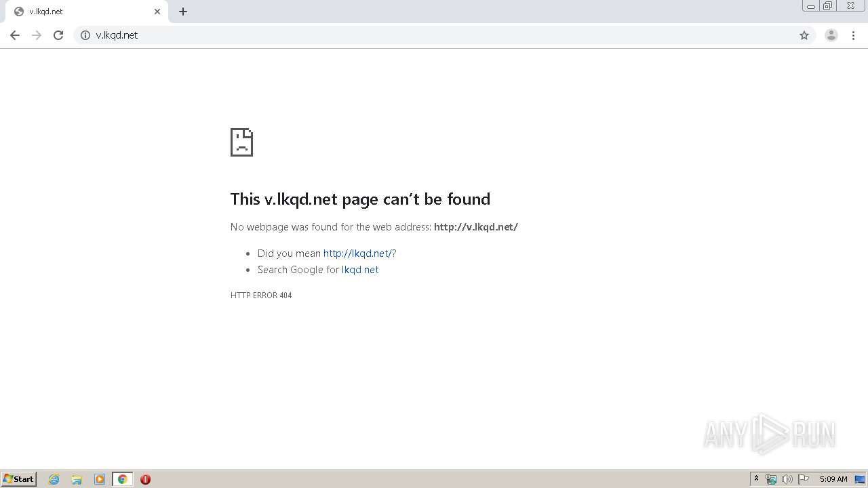Image resolution: width=868 pixels, height=488 pixels.
Task: Select the v.lkqd.net tab
Action: tap(87, 12)
